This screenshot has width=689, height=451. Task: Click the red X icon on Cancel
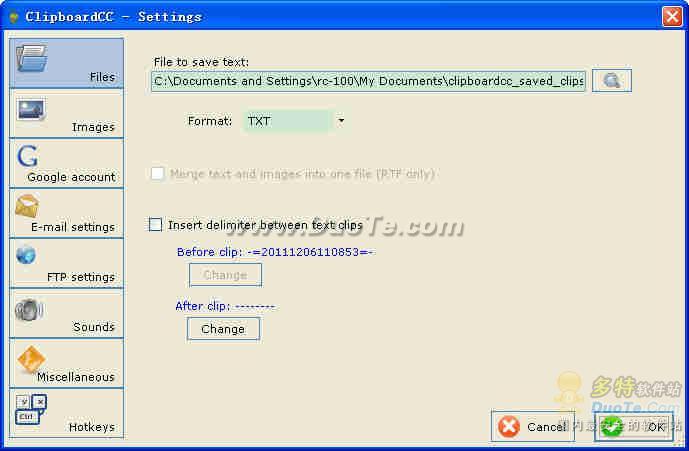(x=509, y=426)
